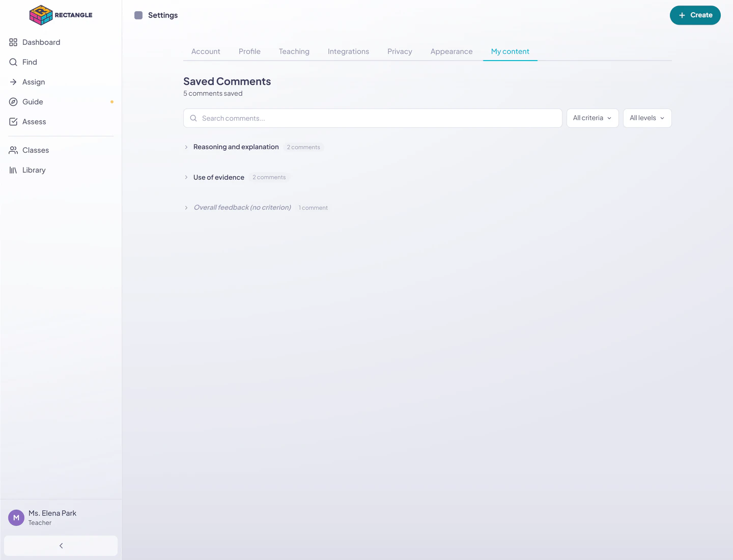Screen dimensions: 733x560
Task: Collapse the sidebar with the chevron button
Action: pos(61,546)
